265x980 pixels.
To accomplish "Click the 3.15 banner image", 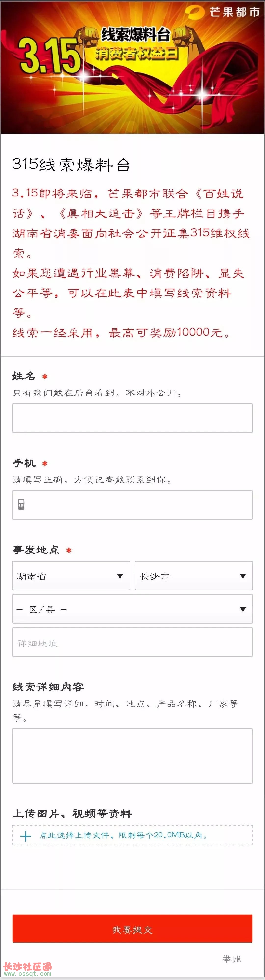I will click(132, 67).
